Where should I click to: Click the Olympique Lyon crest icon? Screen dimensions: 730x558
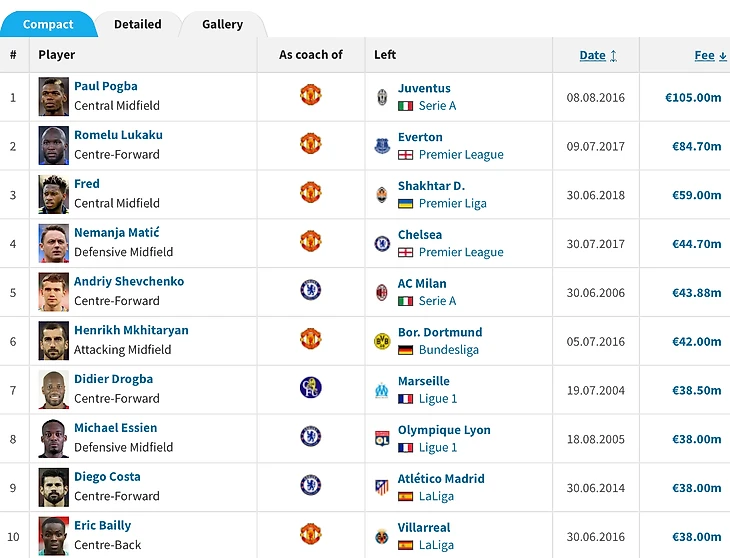click(382, 439)
